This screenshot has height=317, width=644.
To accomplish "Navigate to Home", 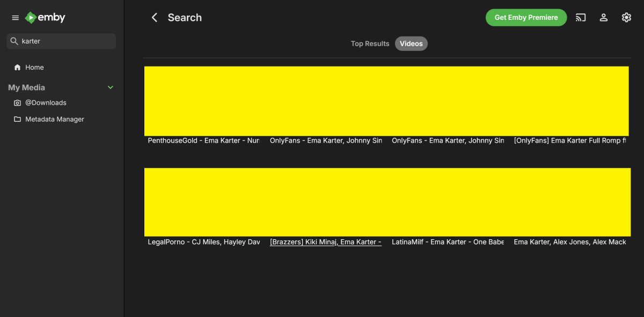I will click(x=33, y=67).
